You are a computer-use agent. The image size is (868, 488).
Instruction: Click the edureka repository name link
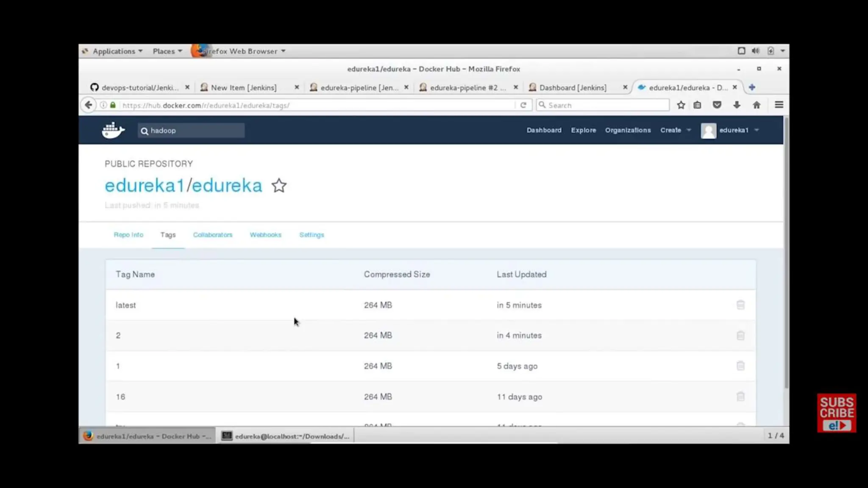(227, 186)
